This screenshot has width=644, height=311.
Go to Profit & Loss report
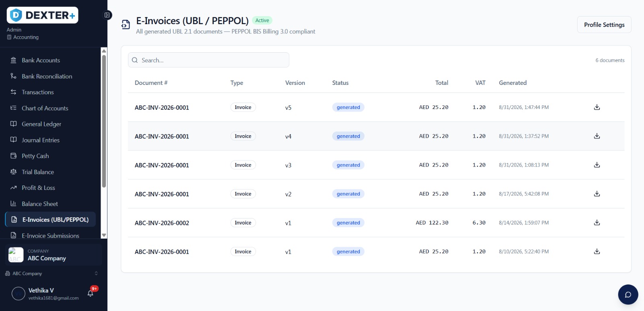pos(50,188)
